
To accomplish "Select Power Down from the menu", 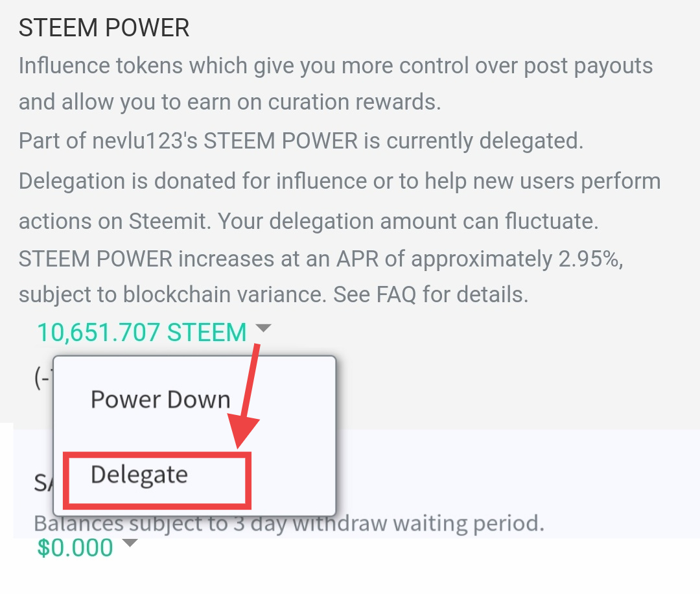I will (160, 399).
